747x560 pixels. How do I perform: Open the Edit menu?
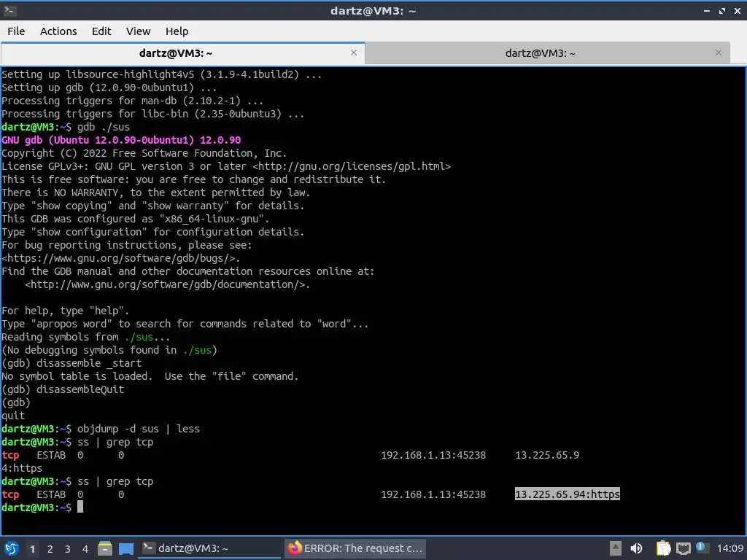[101, 31]
